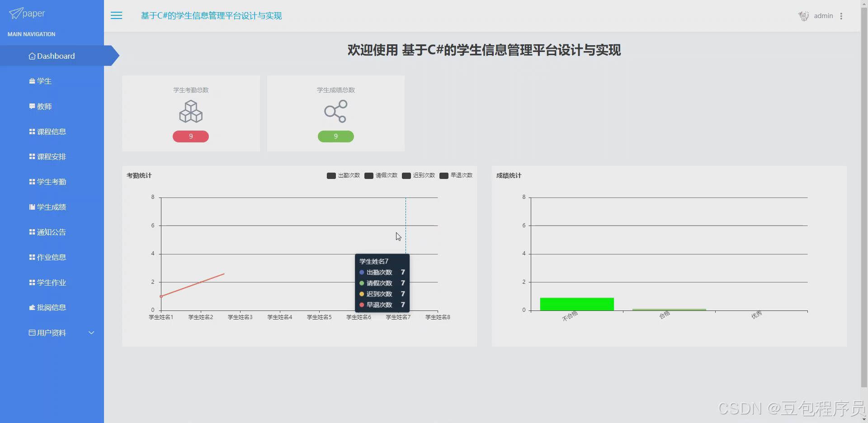Open the hamburger navigation menu
The height and width of the screenshot is (423, 868).
(116, 15)
